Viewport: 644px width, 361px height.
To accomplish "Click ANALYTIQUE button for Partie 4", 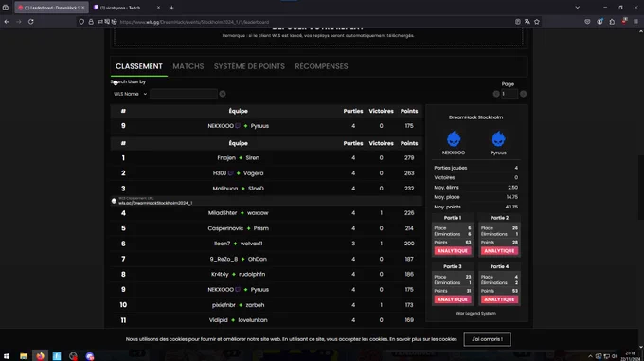I will [499, 299].
